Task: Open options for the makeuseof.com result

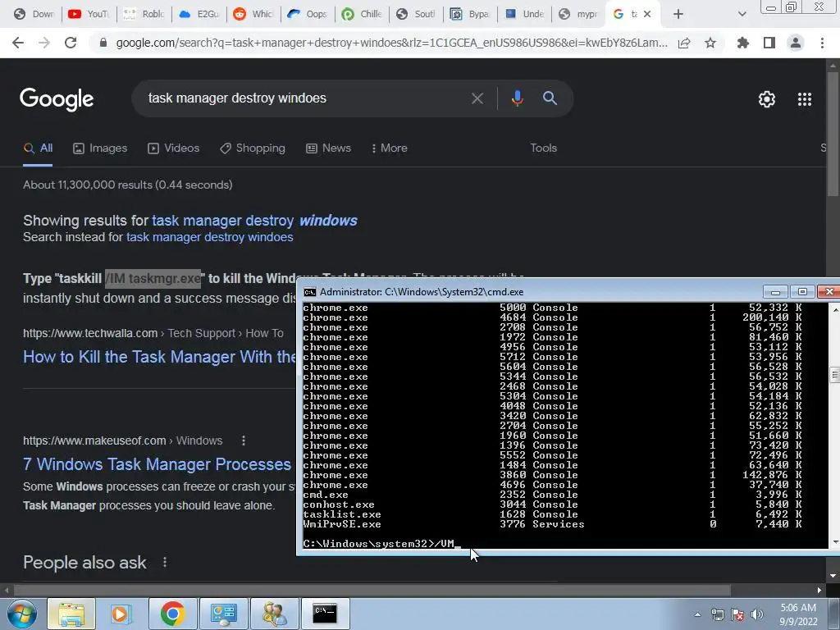Action: [x=244, y=441]
